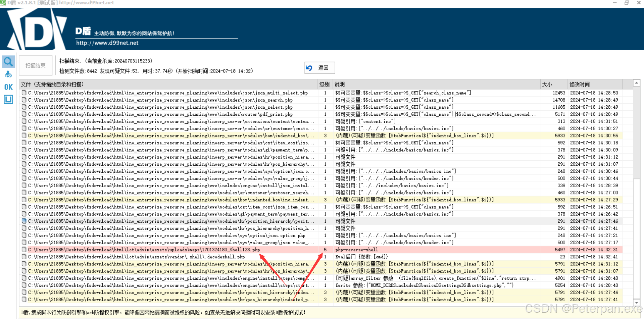Click file icon of row modified 14:26:51
Screen dimensions: 644x319
coord(24,207)
